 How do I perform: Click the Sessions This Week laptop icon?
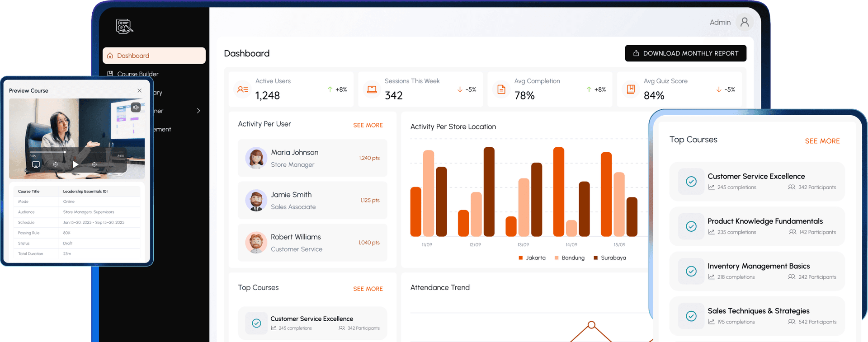point(372,89)
